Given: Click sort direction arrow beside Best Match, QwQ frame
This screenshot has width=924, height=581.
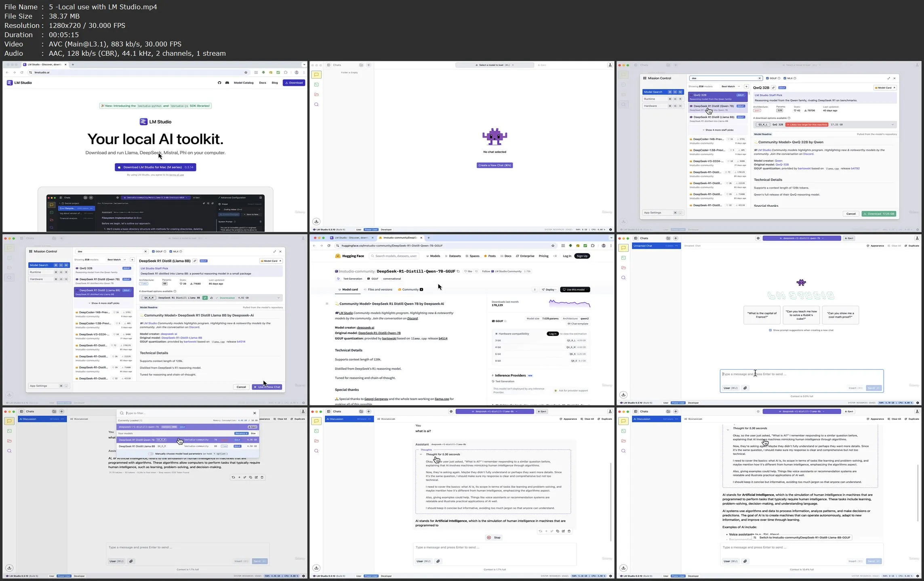Looking at the screenshot, I should point(747,86).
